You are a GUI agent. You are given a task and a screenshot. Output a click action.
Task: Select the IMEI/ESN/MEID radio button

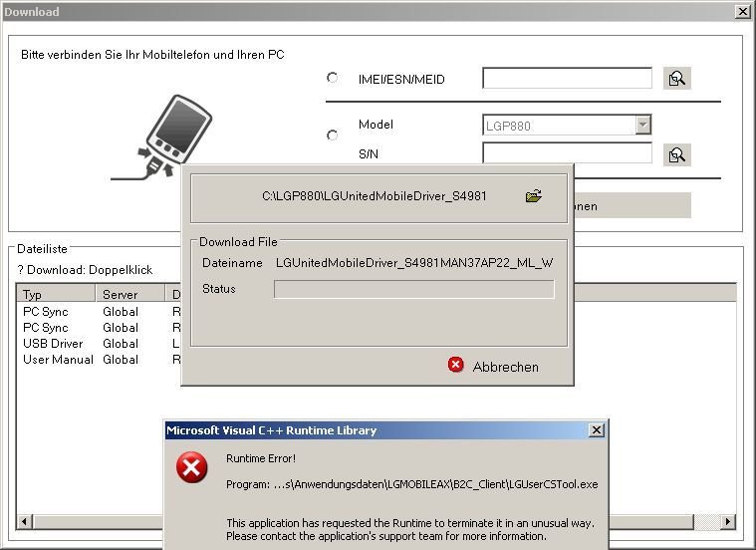click(333, 78)
